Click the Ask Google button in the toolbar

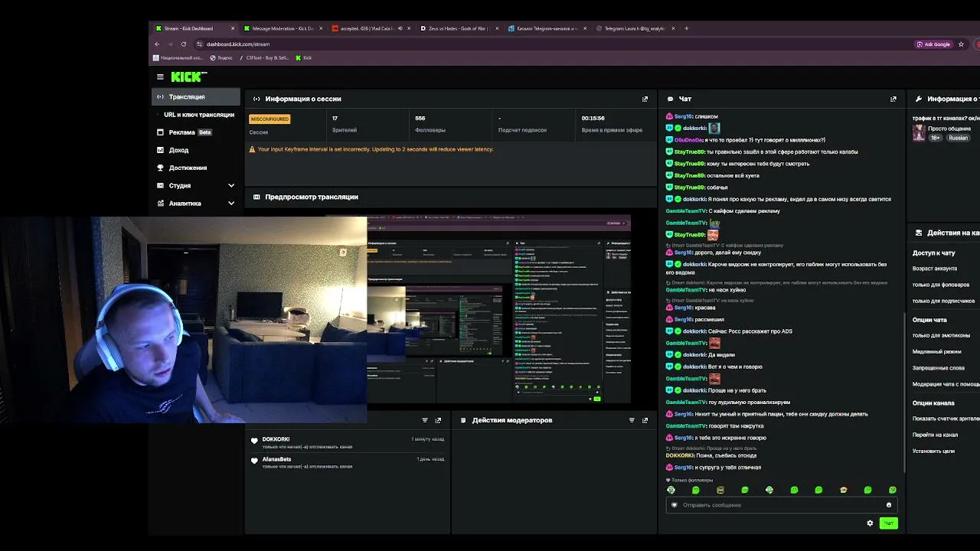[934, 44]
